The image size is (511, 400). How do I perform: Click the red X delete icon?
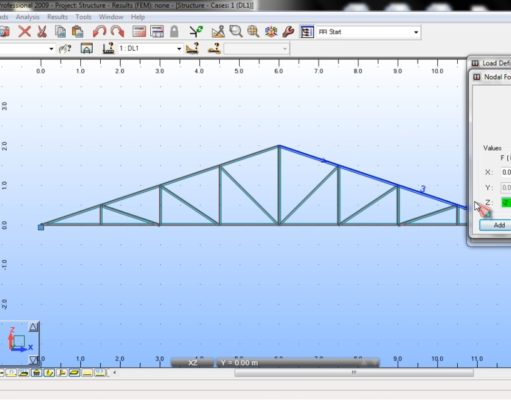tap(24, 32)
